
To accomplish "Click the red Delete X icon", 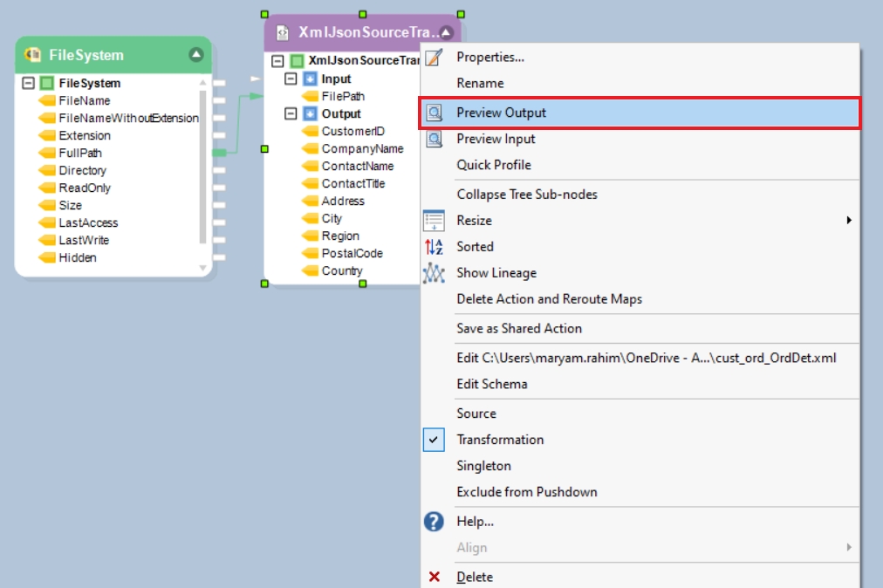I will coord(434,577).
